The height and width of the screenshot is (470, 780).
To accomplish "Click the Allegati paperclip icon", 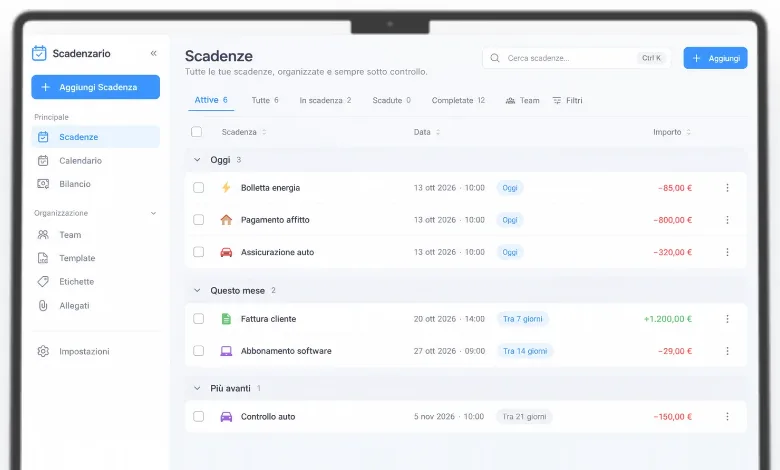I will coord(43,305).
